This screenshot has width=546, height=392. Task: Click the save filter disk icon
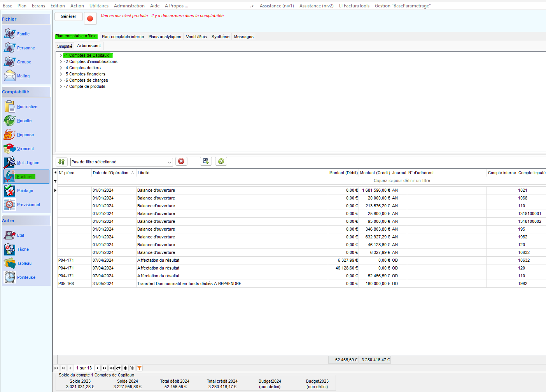206,161
